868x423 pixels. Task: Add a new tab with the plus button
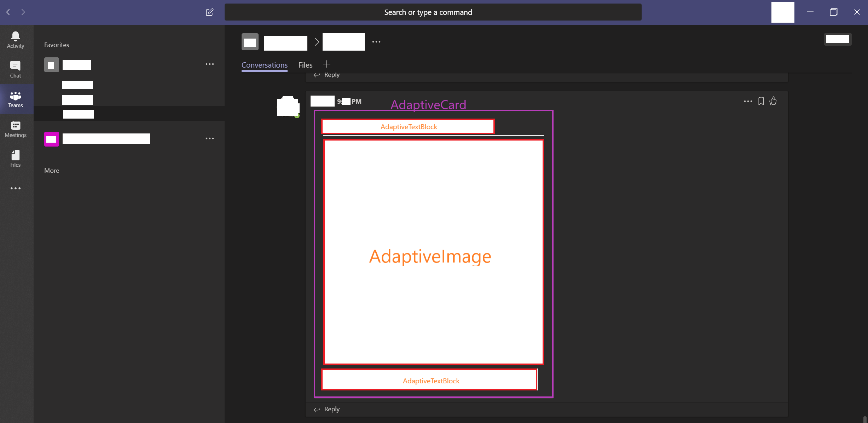326,64
